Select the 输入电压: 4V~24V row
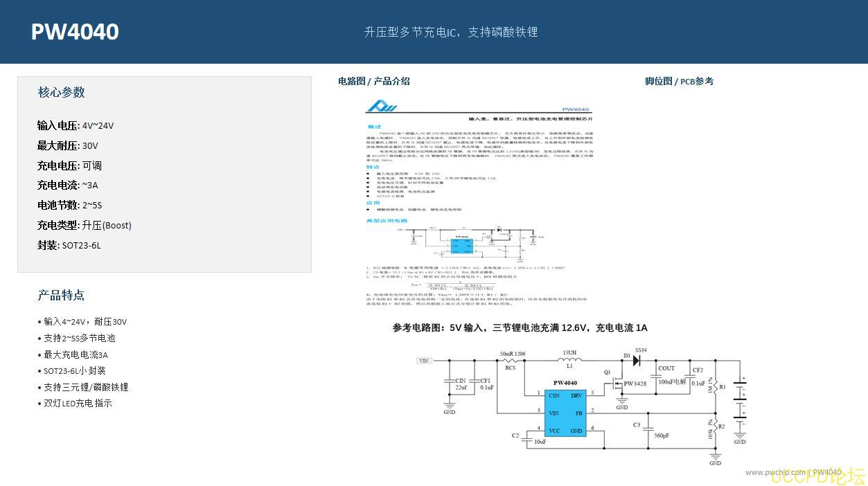 pos(76,125)
